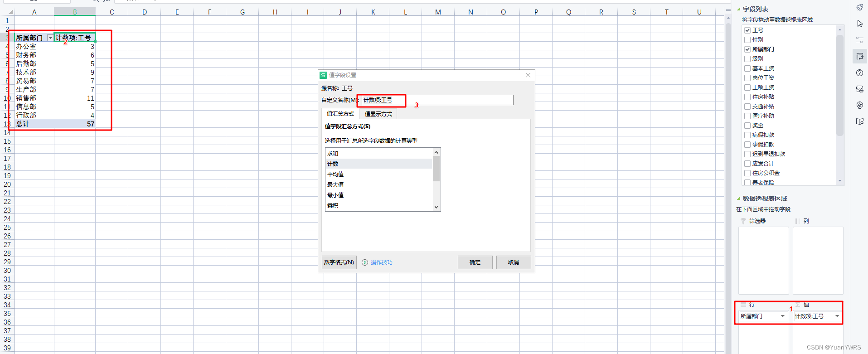
Task: Click the 取消 button
Action: tap(514, 262)
